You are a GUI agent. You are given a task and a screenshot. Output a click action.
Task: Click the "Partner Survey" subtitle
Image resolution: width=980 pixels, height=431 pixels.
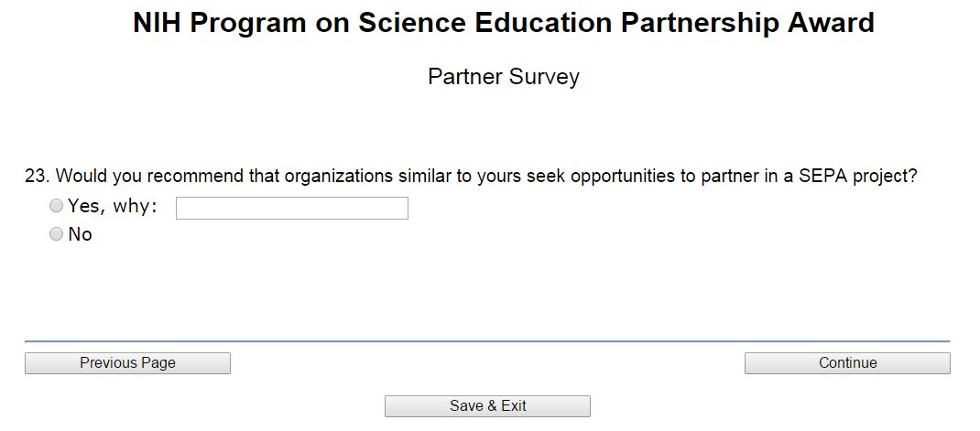tap(503, 77)
